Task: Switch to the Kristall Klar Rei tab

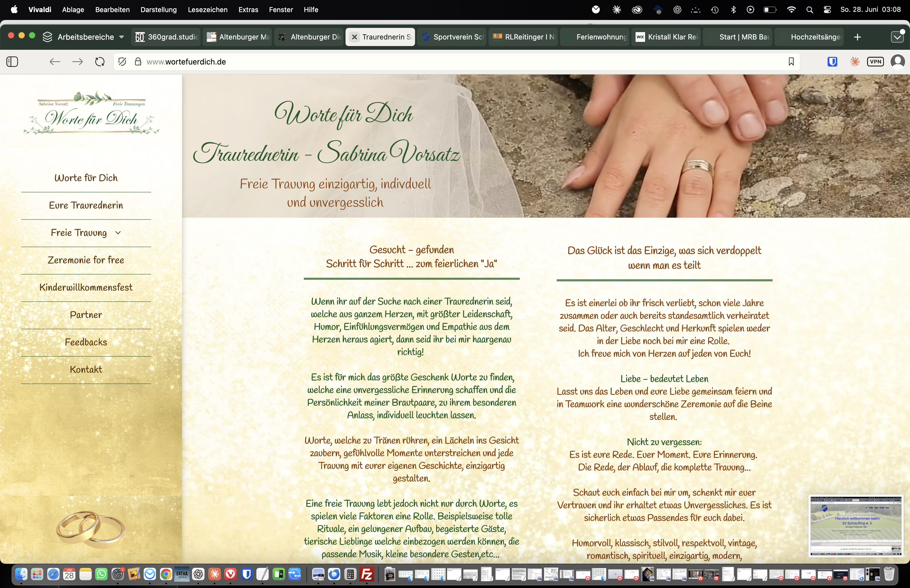Action: (x=666, y=37)
